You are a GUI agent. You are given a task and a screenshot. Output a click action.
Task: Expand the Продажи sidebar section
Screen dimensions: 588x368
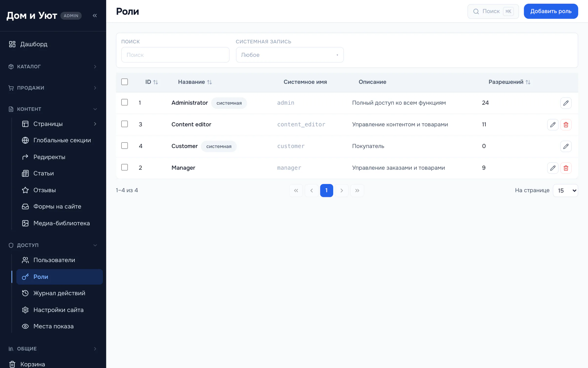53,88
